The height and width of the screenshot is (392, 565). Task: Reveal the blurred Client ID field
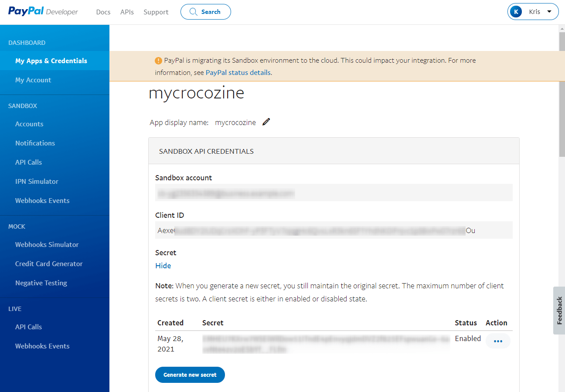(x=334, y=230)
